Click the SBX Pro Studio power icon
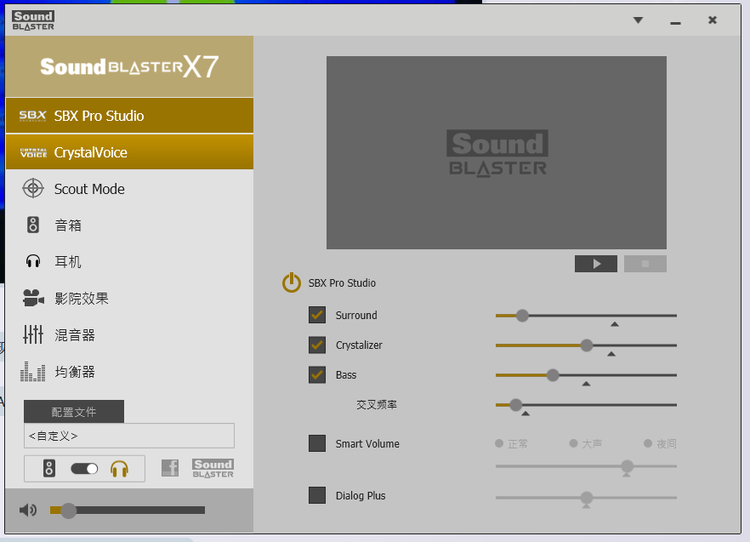Image resolution: width=750 pixels, height=542 pixels. pyautogui.click(x=291, y=283)
